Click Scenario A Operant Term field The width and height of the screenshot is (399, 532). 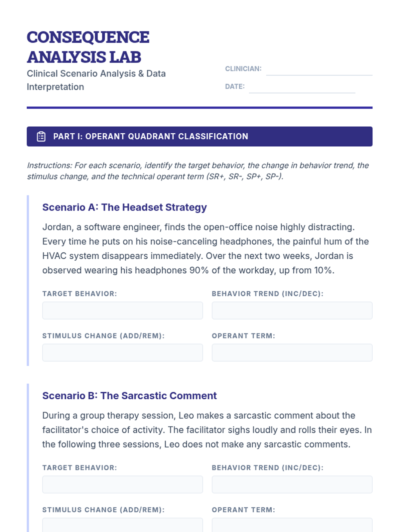(x=292, y=352)
